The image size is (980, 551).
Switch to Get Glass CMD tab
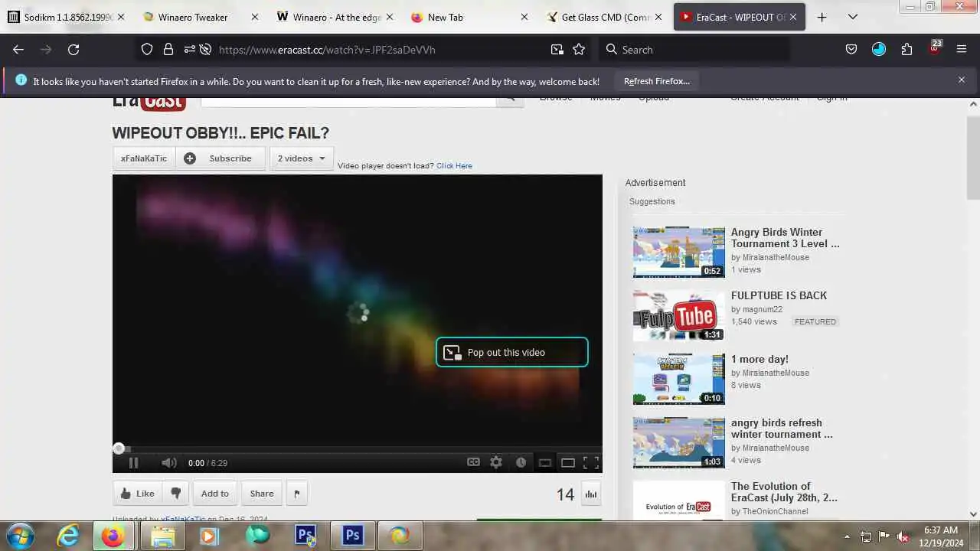tap(604, 17)
